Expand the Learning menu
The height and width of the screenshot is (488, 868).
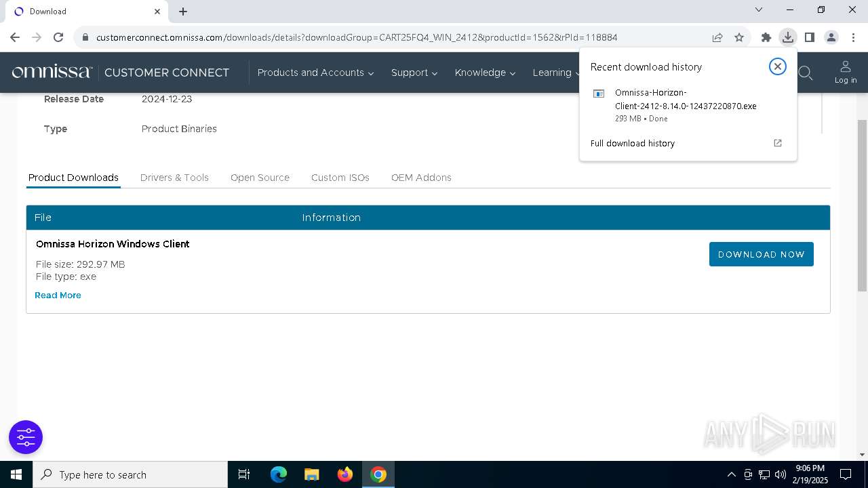coord(556,73)
